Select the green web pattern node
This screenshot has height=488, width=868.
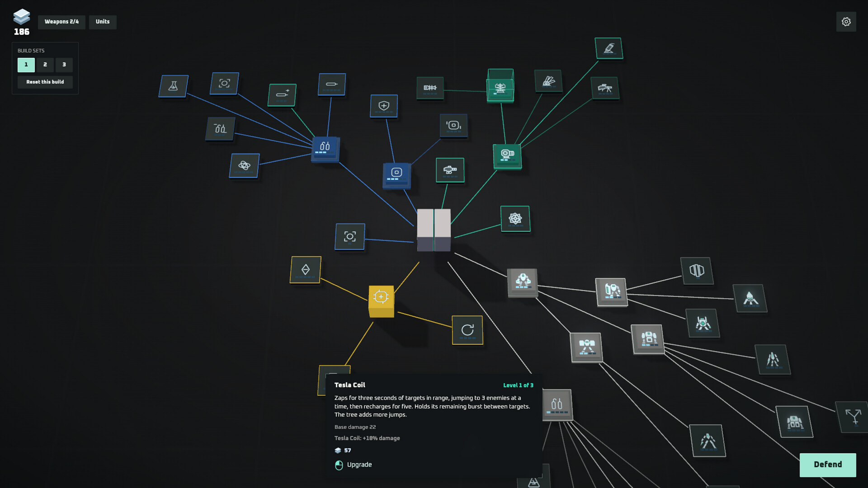click(x=515, y=219)
